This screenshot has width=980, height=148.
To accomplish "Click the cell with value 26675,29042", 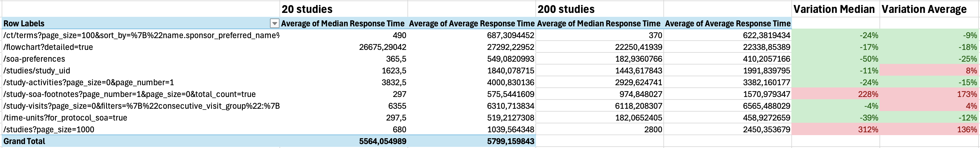I will (x=382, y=47).
